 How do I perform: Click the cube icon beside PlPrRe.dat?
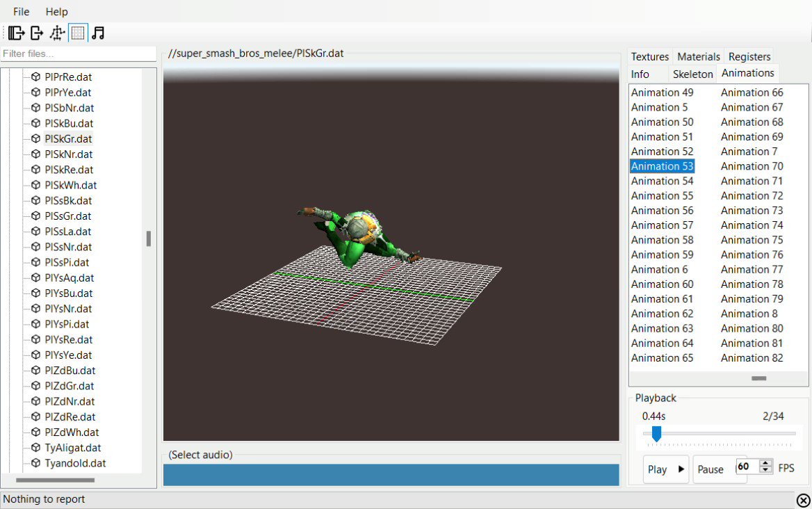point(35,76)
